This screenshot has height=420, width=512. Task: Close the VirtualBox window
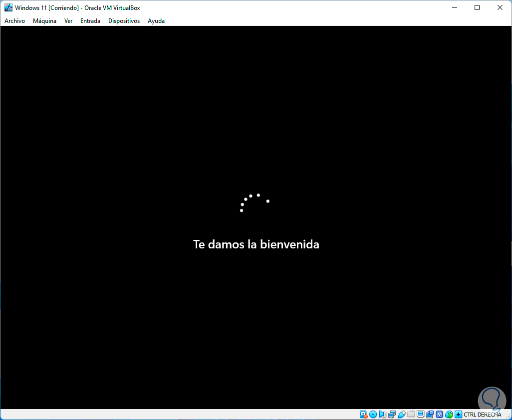(500, 7)
